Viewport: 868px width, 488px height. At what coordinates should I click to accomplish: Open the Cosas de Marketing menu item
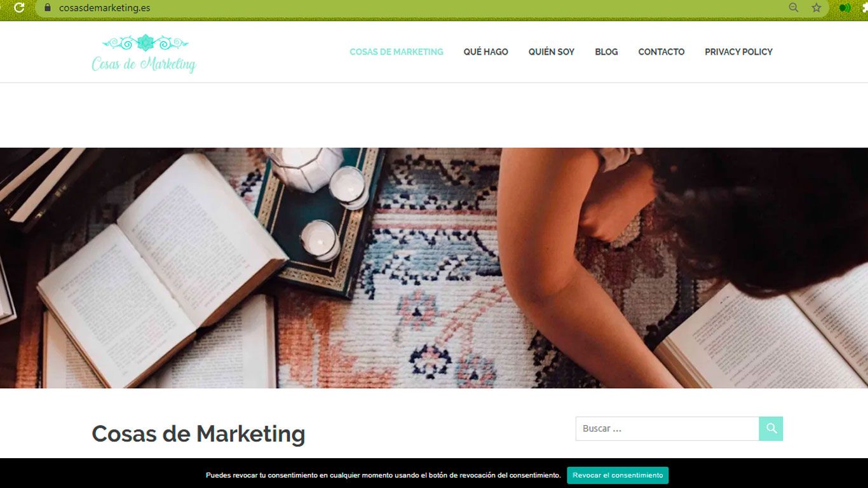pos(397,52)
